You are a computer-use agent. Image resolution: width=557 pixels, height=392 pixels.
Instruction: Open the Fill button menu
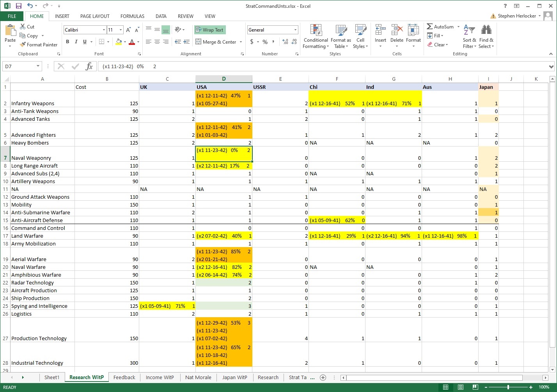(435, 35)
